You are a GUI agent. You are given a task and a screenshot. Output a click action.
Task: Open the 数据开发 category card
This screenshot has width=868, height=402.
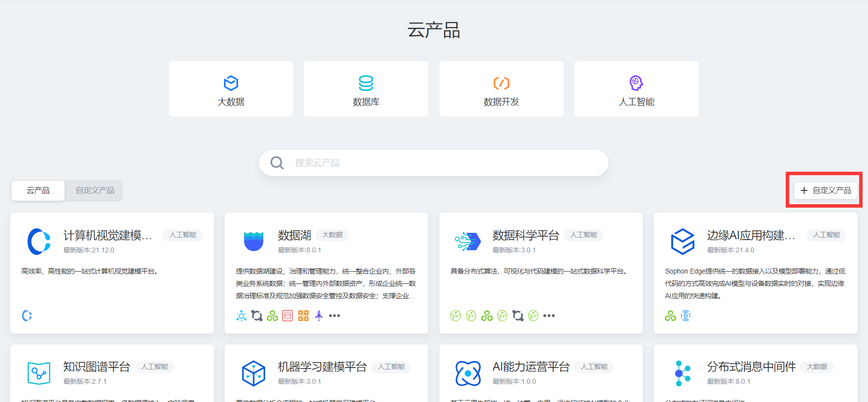click(x=501, y=89)
